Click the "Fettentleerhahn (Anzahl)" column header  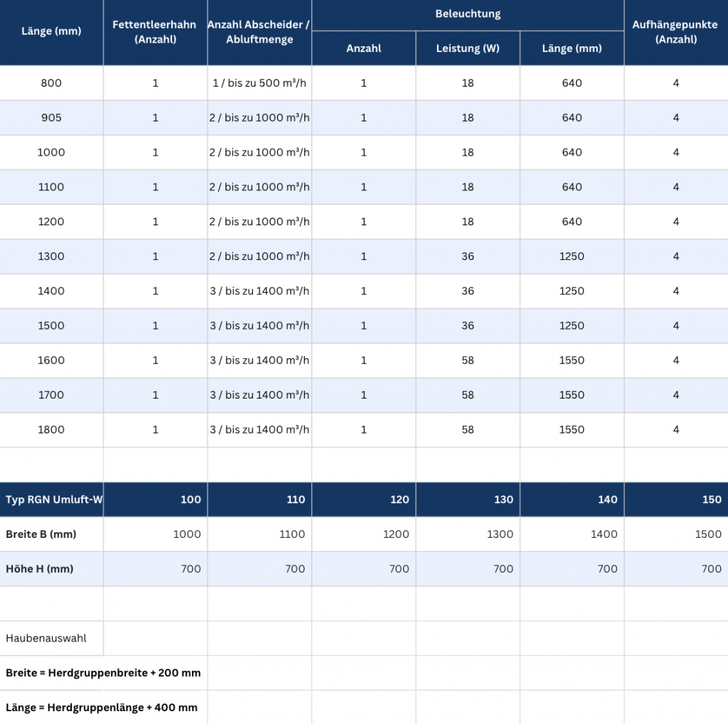click(x=155, y=32)
